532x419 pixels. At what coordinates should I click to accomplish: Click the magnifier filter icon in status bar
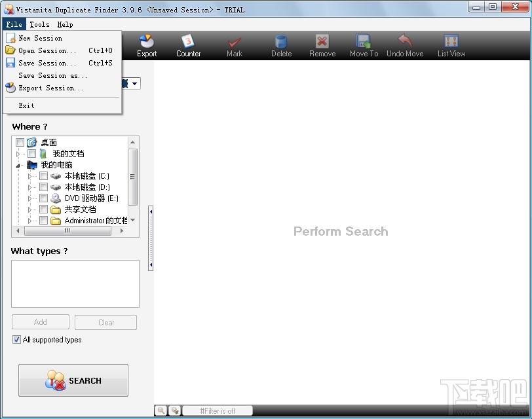point(161,410)
